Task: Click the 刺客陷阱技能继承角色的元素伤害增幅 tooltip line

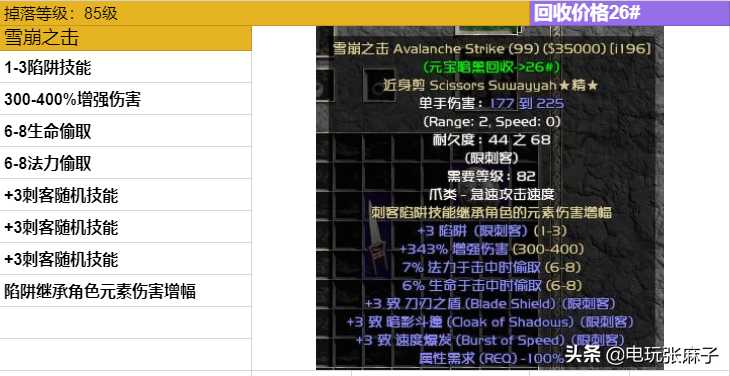Action: (491, 213)
